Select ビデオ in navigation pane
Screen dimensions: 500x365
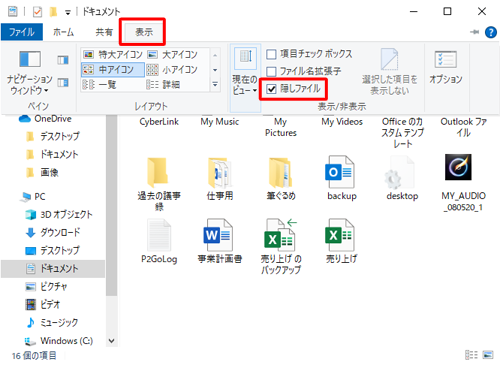click(x=43, y=304)
